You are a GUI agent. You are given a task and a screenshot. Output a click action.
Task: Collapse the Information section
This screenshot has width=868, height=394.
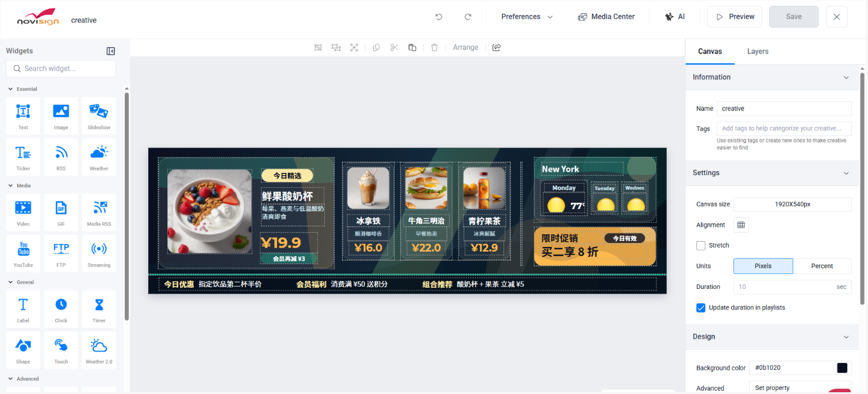pyautogui.click(x=846, y=78)
